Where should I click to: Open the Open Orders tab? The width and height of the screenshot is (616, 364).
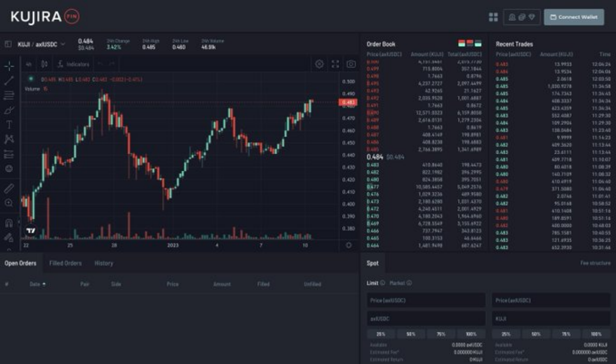tap(20, 263)
